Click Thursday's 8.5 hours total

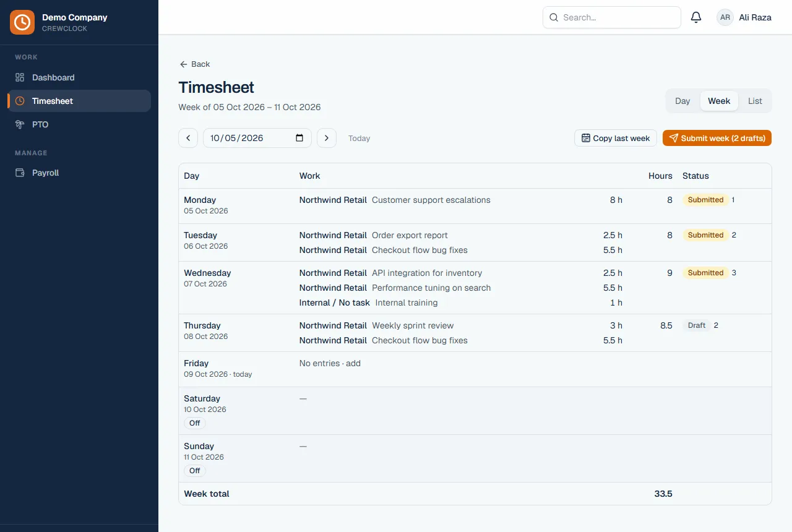click(666, 325)
